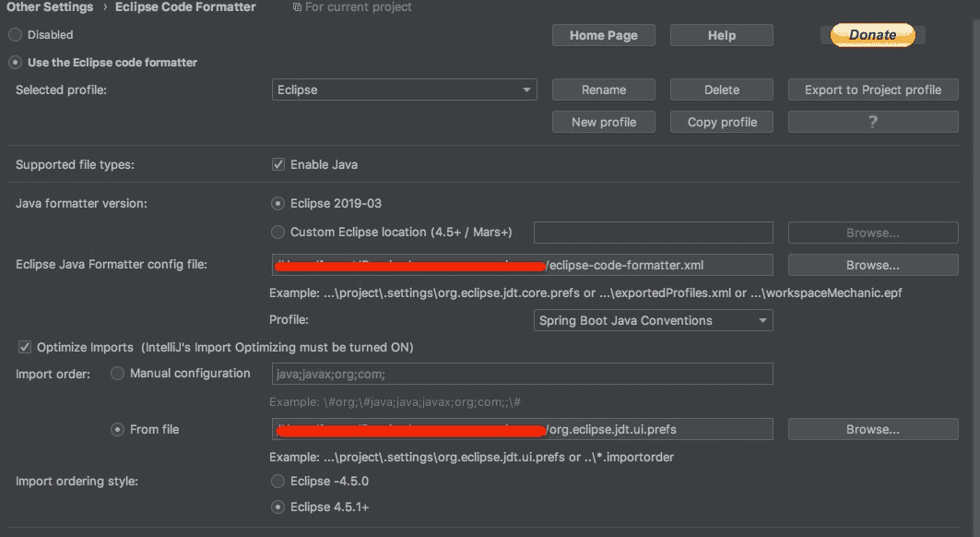Click the manual import order text field

(x=522, y=374)
